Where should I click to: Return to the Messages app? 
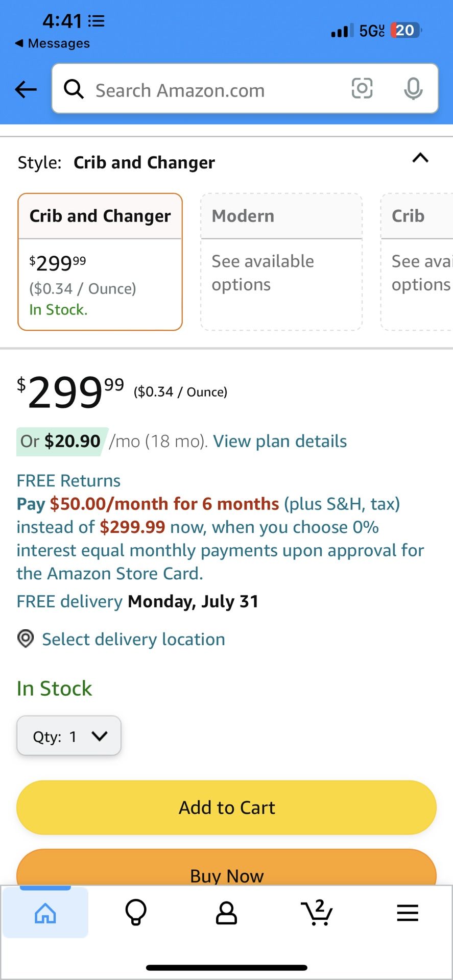[53, 43]
